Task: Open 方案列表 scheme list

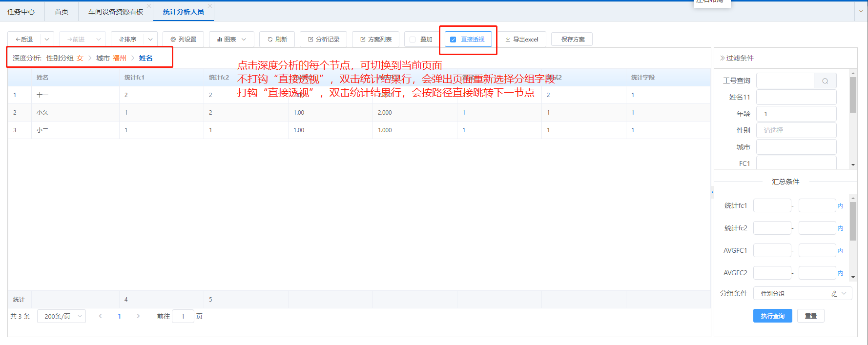Action: click(x=375, y=40)
